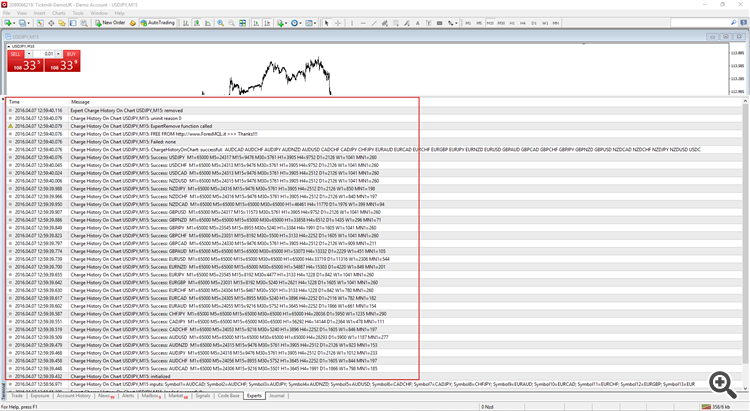Expand the Templates dropdown arrow
This screenshot has width=750, height=411.
coord(315,23)
